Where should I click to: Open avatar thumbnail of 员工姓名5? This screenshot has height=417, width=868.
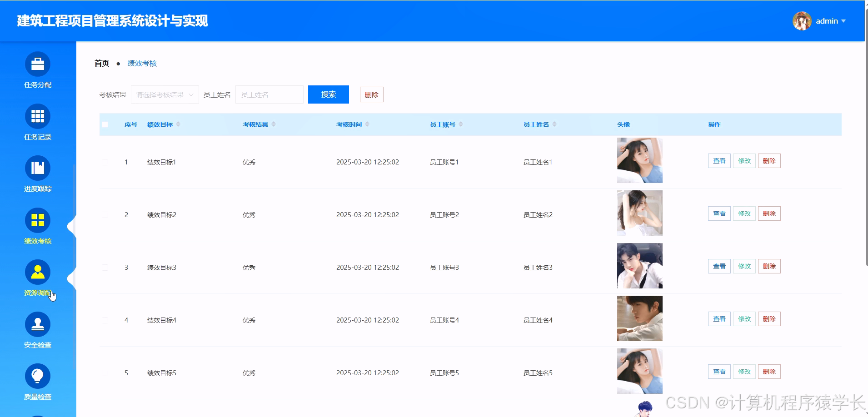(x=640, y=371)
